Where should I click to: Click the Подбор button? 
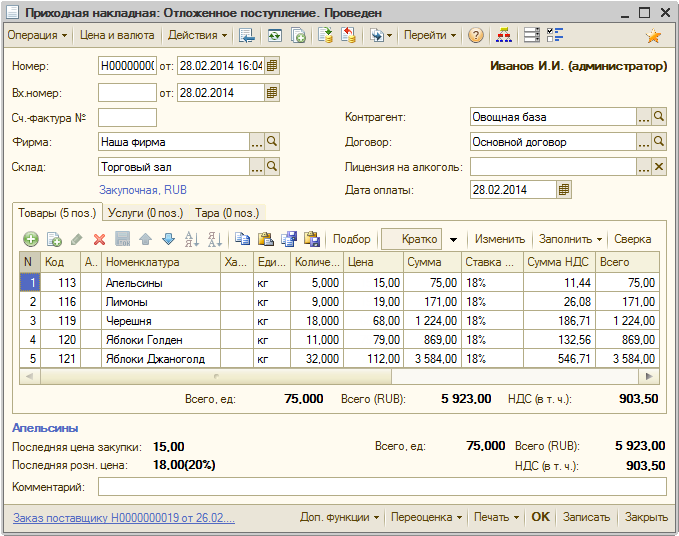point(352,239)
